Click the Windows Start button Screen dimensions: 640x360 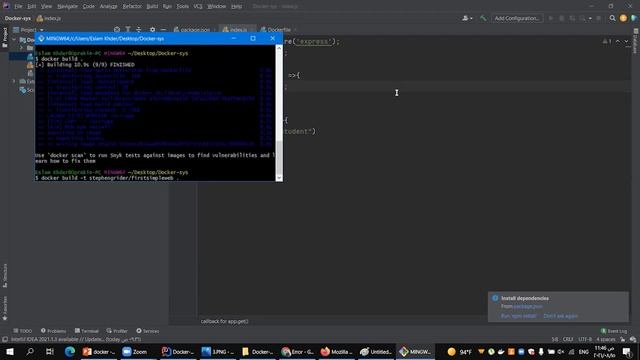(10, 351)
